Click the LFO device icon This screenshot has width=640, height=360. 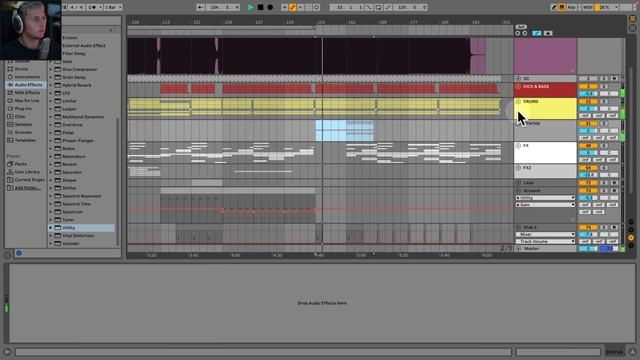click(x=58, y=93)
